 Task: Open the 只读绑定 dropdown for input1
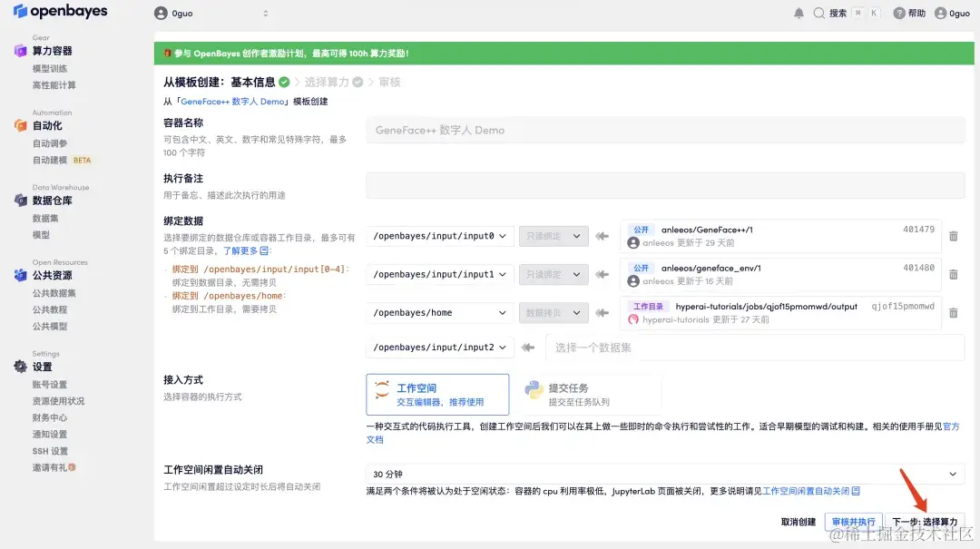(x=554, y=274)
